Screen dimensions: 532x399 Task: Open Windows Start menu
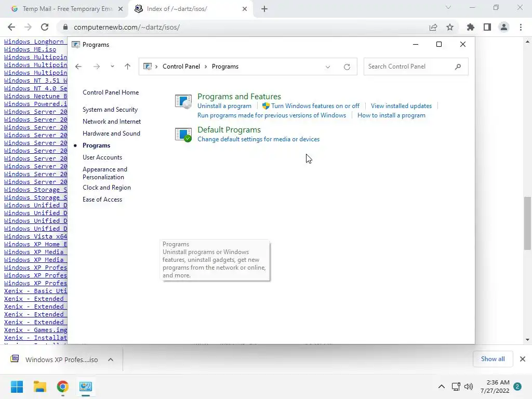tap(17, 387)
